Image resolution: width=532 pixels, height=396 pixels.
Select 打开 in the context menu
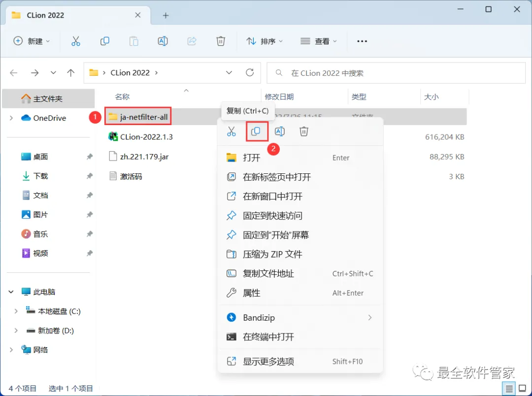(300, 158)
